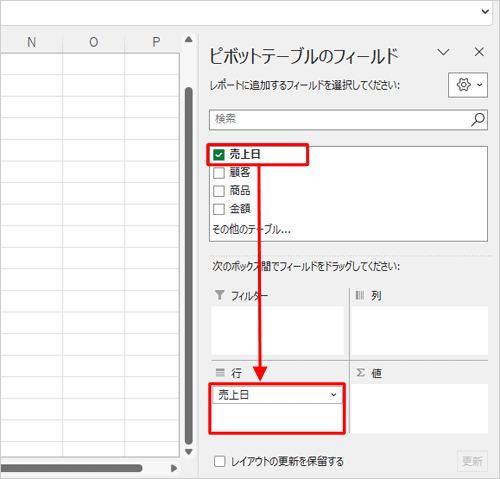Screen dimensions: 500x479
Task: Open the pane options chevron beside title
Action: [443, 52]
